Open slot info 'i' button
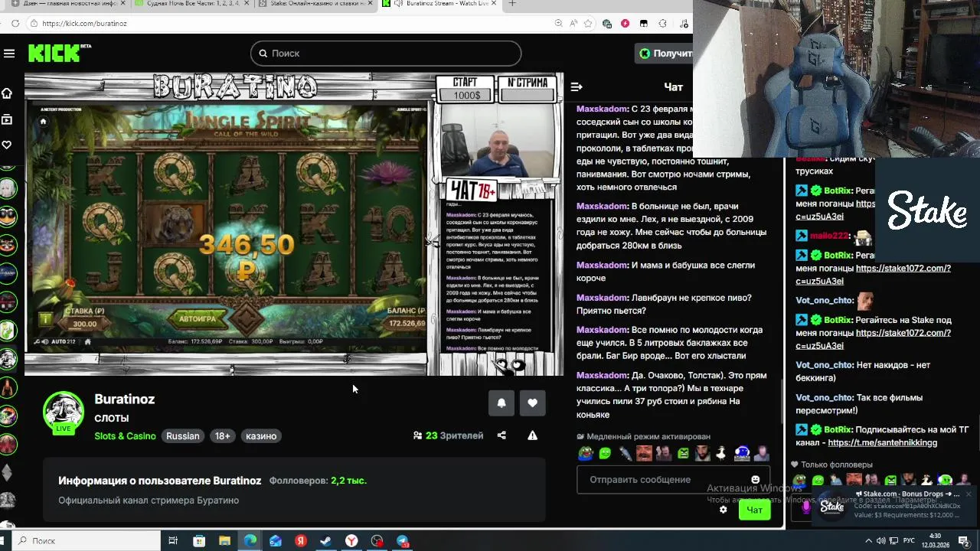The width and height of the screenshot is (980, 551). (46, 319)
